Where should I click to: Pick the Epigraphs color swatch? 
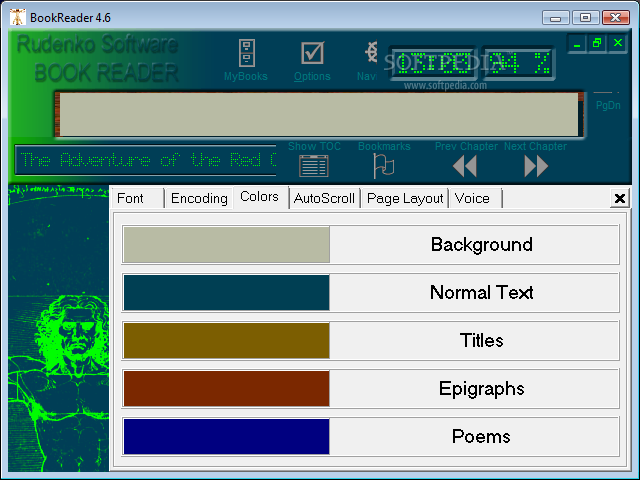tap(227, 389)
